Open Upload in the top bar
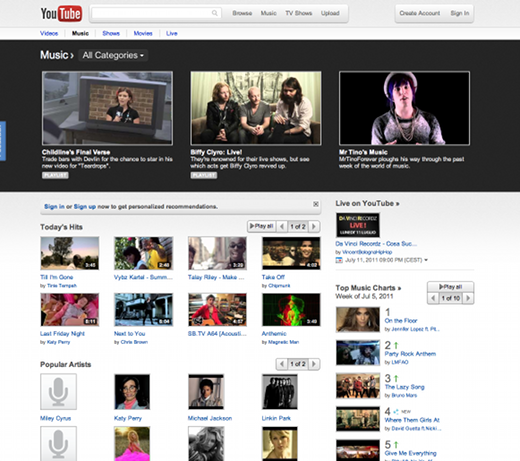Image resolution: width=520 pixels, height=461 pixels. click(330, 13)
